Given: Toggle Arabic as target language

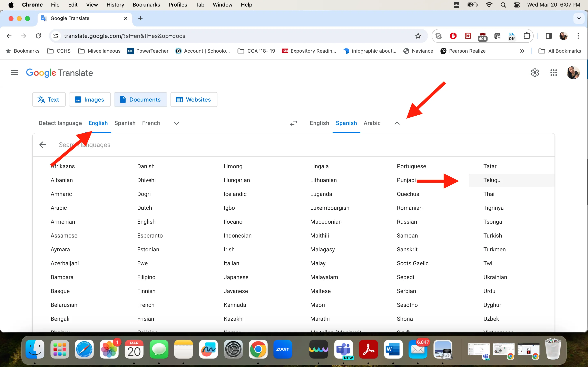Looking at the screenshot, I should (x=372, y=123).
